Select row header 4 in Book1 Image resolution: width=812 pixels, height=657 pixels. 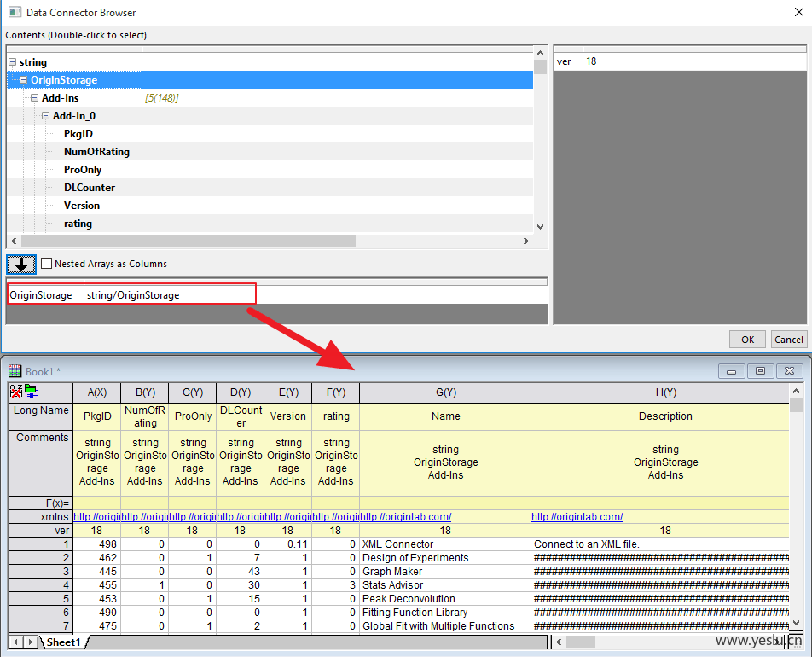click(40, 585)
